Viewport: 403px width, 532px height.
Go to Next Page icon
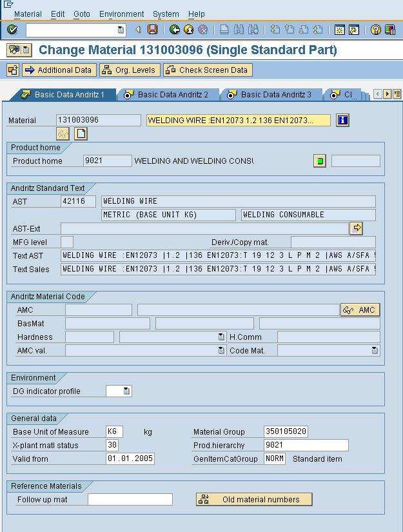point(303,30)
